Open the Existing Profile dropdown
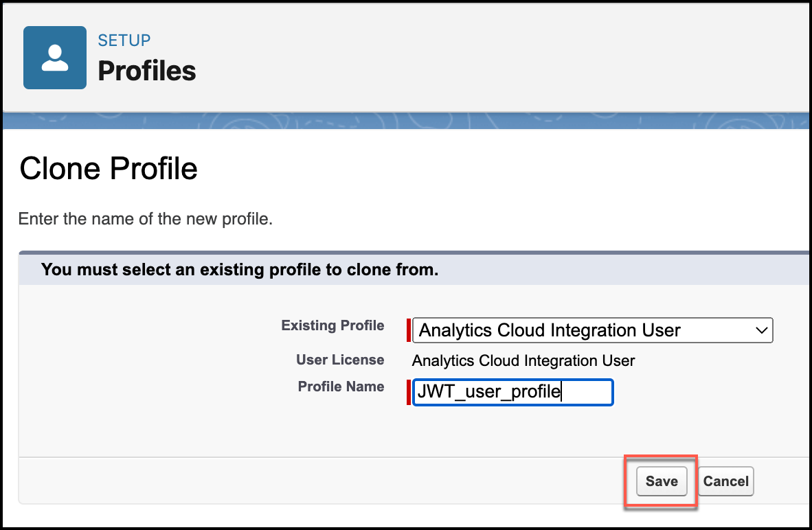Viewport: 812px width, 530px height. (x=592, y=330)
